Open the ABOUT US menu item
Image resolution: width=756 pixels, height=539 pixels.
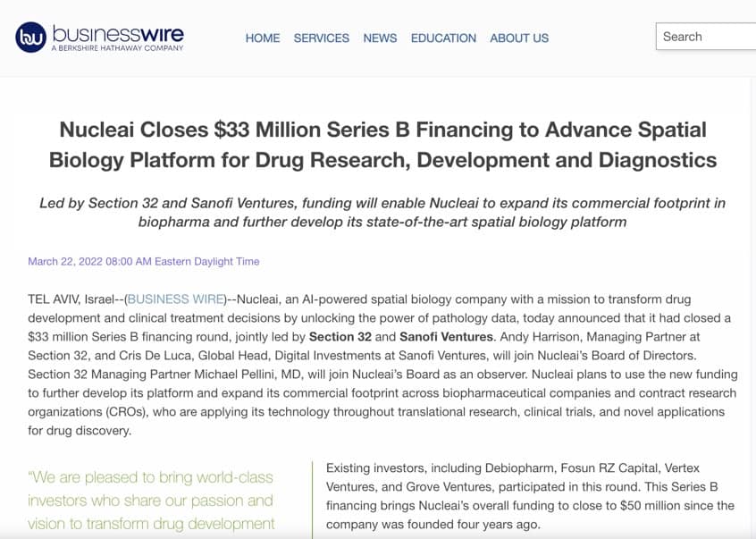pyautogui.click(x=519, y=38)
